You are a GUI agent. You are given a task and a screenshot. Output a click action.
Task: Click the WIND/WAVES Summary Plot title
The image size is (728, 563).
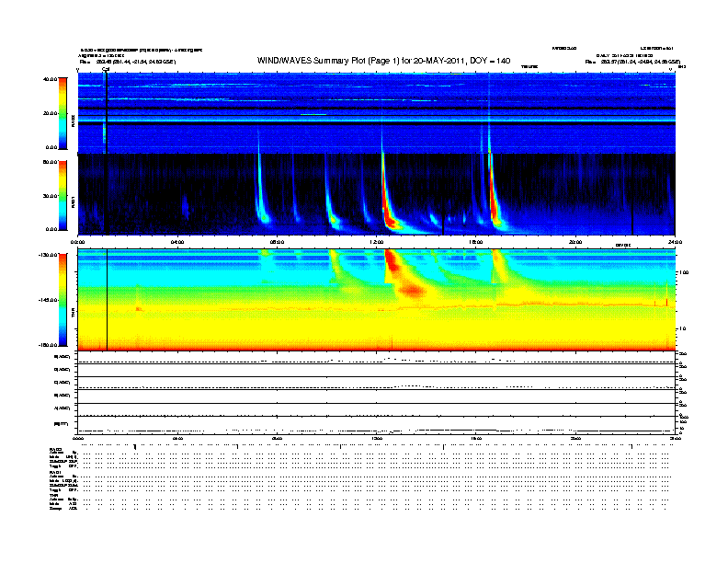[x=383, y=61]
